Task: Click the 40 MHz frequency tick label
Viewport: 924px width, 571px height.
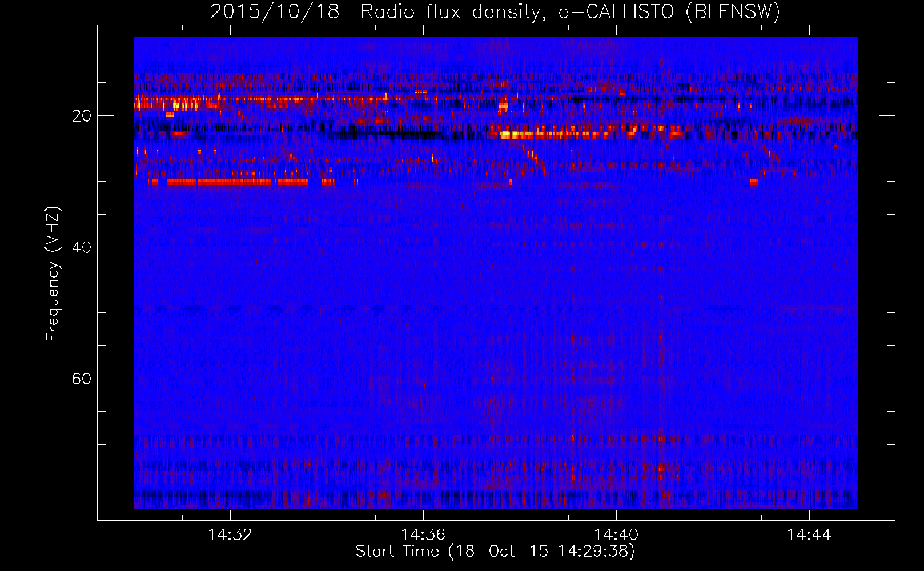Action: click(82, 247)
